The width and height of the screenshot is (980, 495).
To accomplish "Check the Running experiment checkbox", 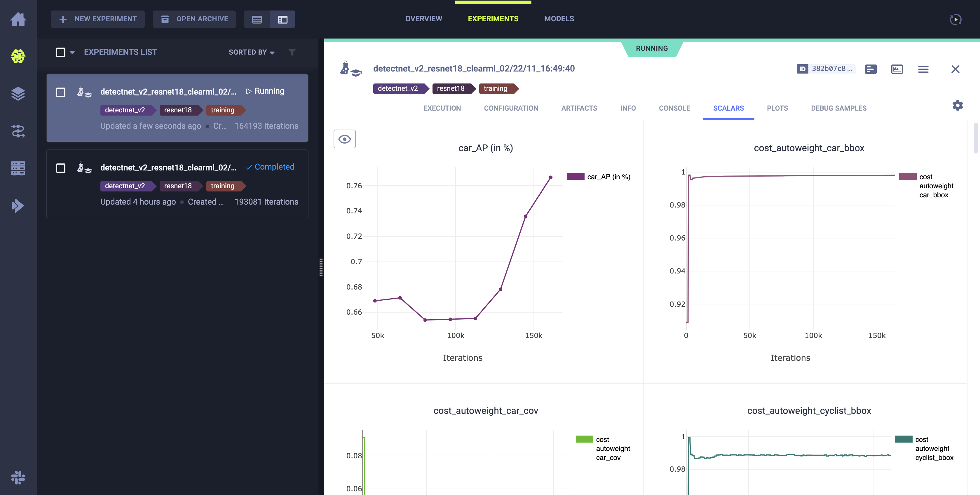I will [61, 92].
